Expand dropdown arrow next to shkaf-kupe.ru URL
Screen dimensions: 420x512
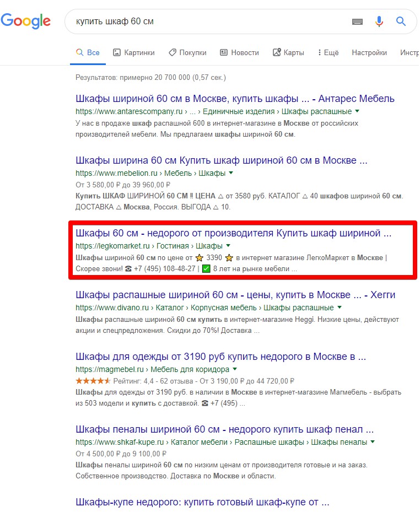pyautogui.click(x=373, y=442)
